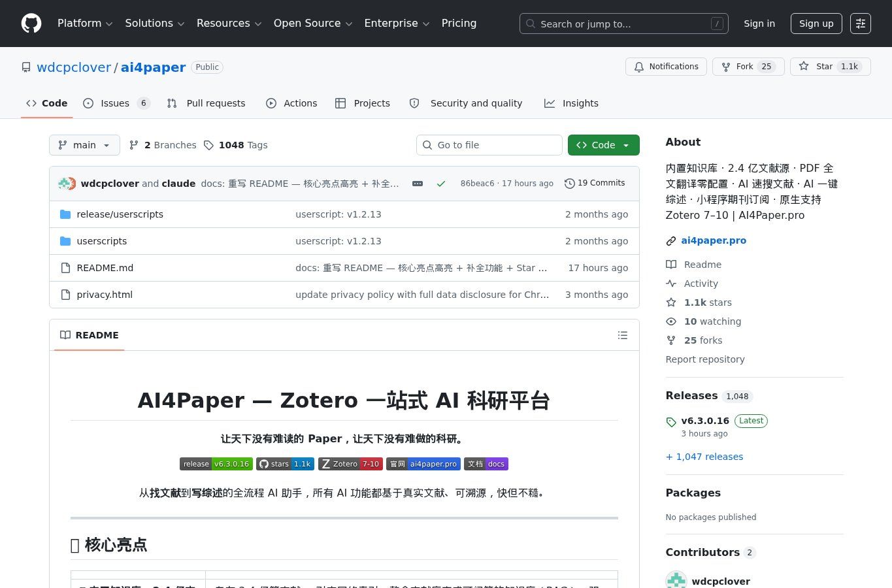Open the appearance settings icon button
The height and width of the screenshot is (588, 892).
click(861, 24)
